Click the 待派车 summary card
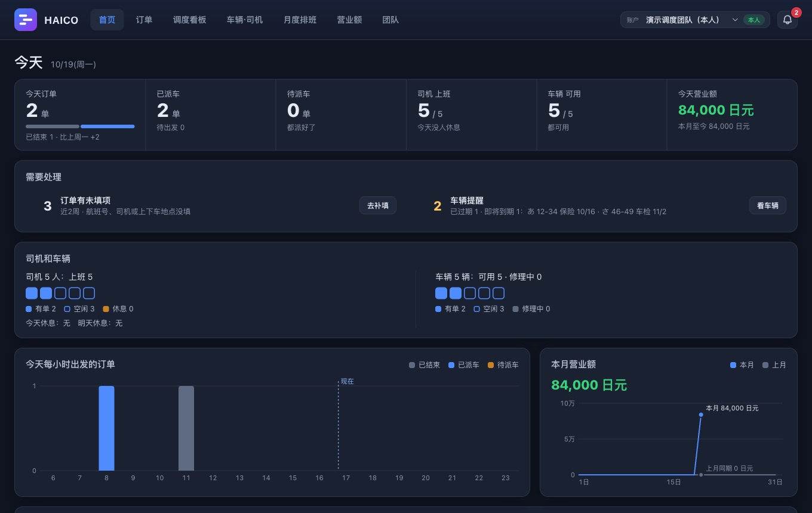The height and width of the screenshot is (513, 812). coord(341,115)
